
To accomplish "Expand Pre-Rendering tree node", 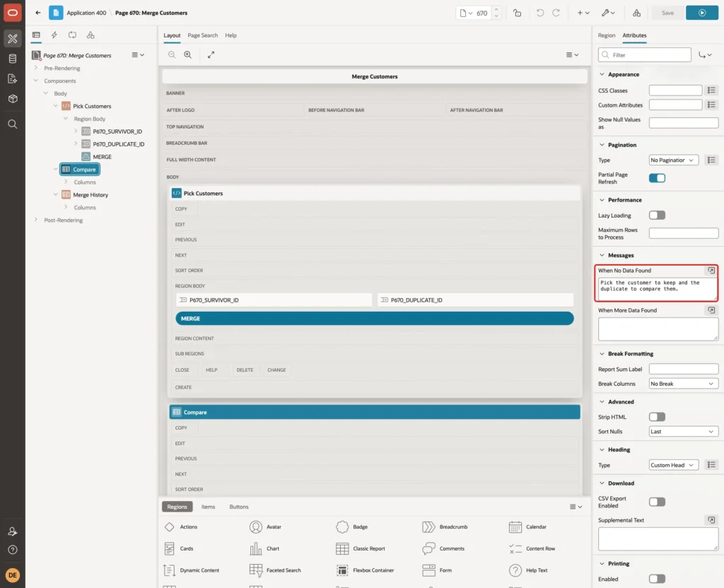I will pos(36,68).
